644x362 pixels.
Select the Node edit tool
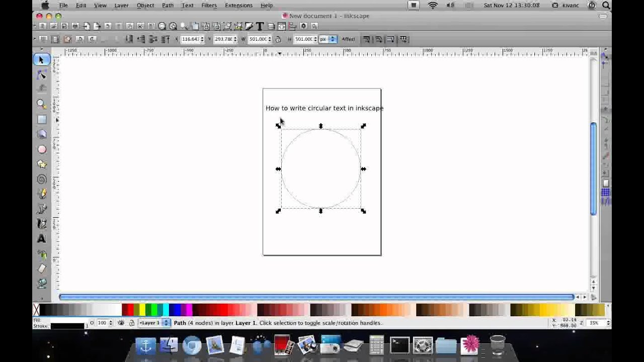pos(41,74)
